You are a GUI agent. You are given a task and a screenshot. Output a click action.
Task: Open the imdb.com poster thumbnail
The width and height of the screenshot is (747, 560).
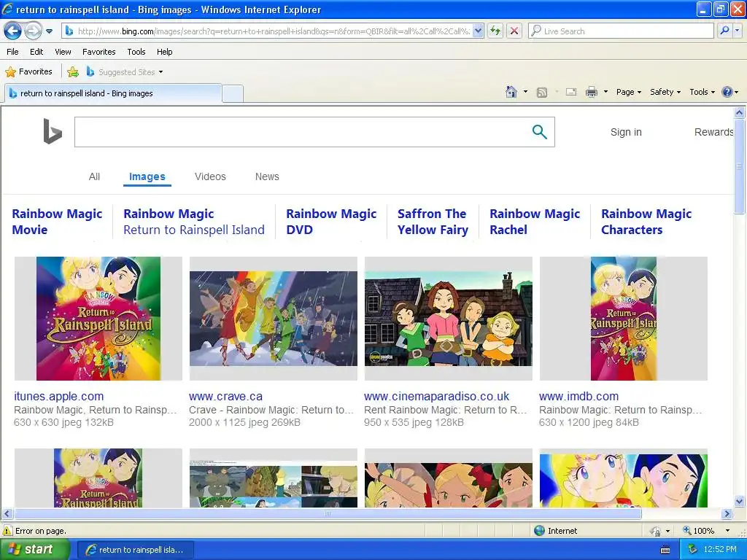[624, 319]
